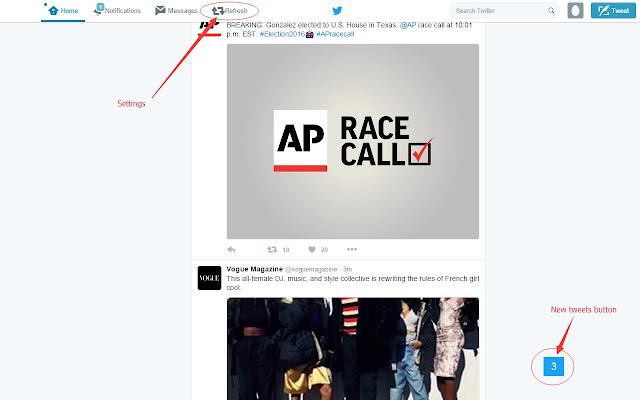This screenshot has width=640, height=400.
Task: Open the AP Race Call image
Action: (x=353, y=141)
